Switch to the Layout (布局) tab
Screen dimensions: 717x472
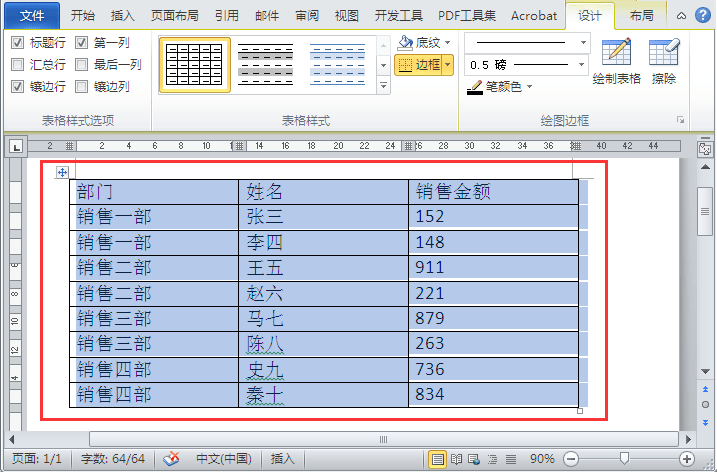[x=642, y=16]
